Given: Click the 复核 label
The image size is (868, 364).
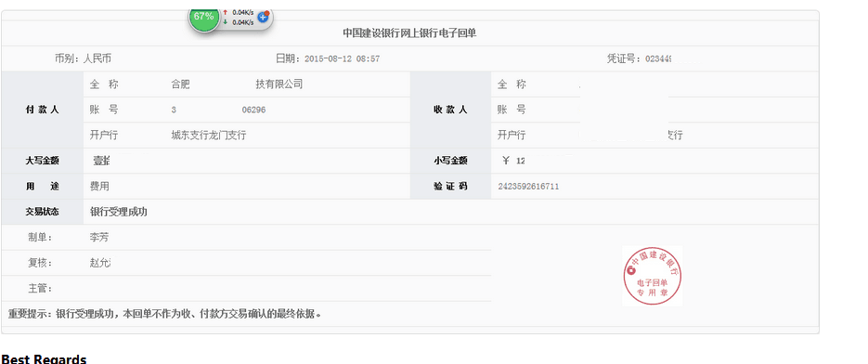Looking at the screenshot, I should 40,263.
